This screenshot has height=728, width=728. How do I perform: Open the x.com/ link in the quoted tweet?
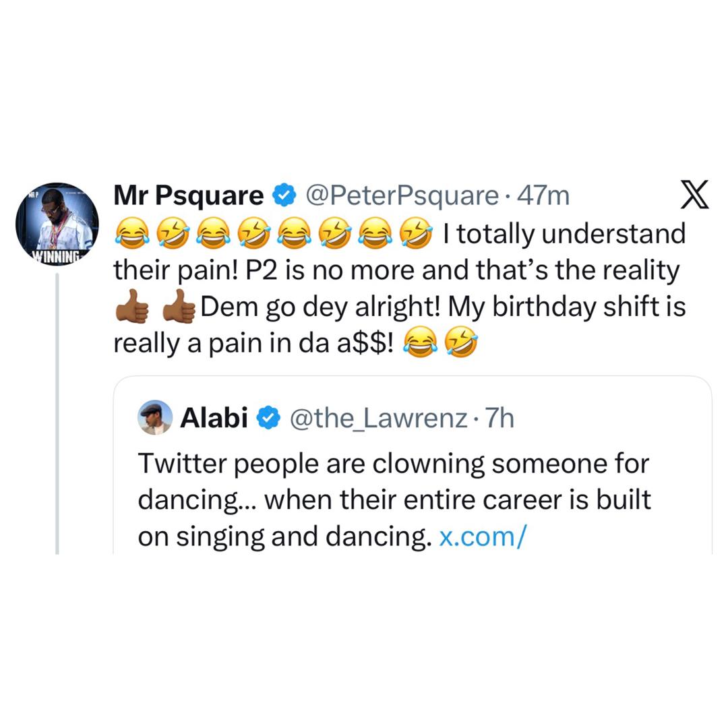[x=481, y=535]
